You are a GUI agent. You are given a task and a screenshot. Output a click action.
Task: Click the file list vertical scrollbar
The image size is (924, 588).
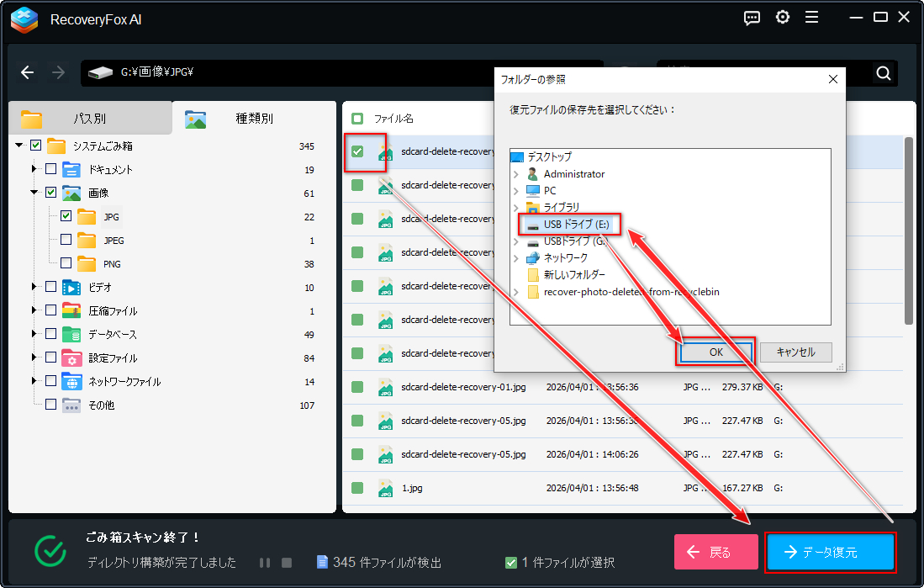pyautogui.click(x=908, y=230)
